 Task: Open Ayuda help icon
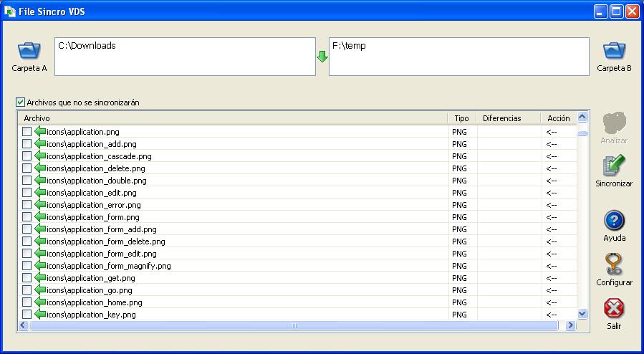tap(614, 221)
